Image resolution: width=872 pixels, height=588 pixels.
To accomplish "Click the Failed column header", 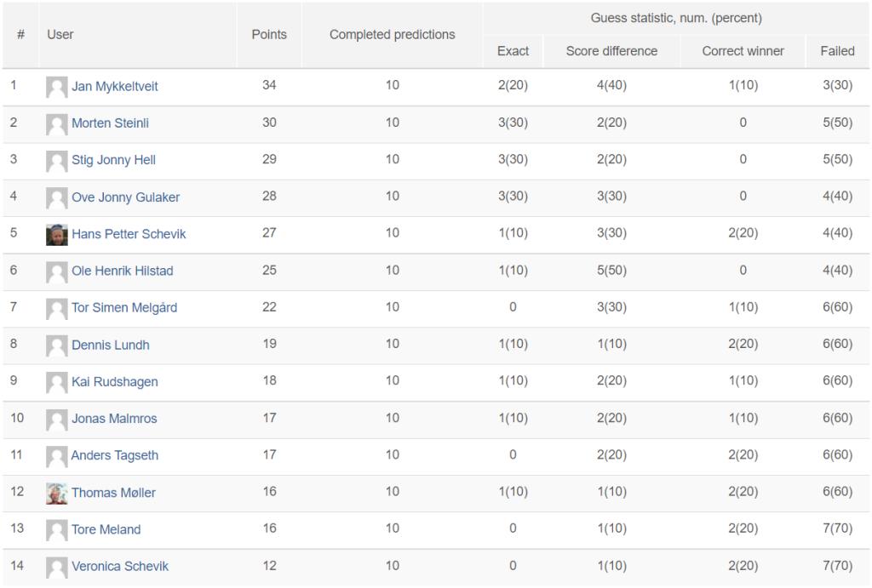I will (837, 51).
